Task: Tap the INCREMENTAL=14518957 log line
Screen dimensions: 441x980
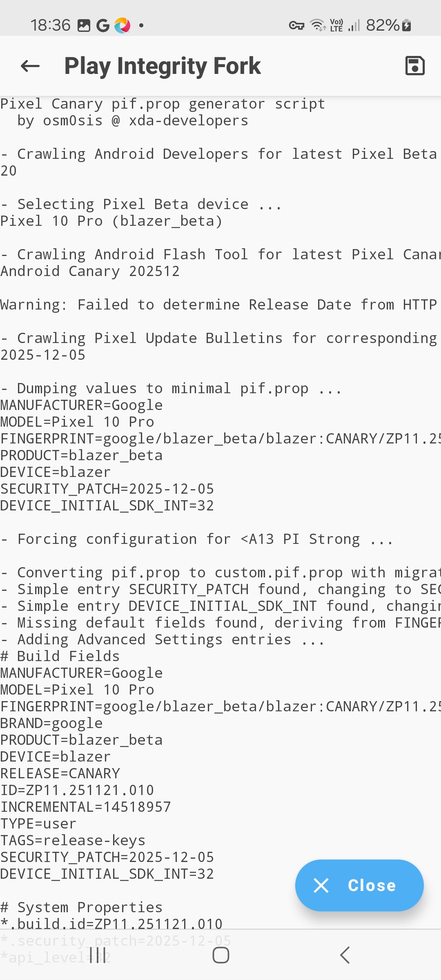Action: [86, 807]
